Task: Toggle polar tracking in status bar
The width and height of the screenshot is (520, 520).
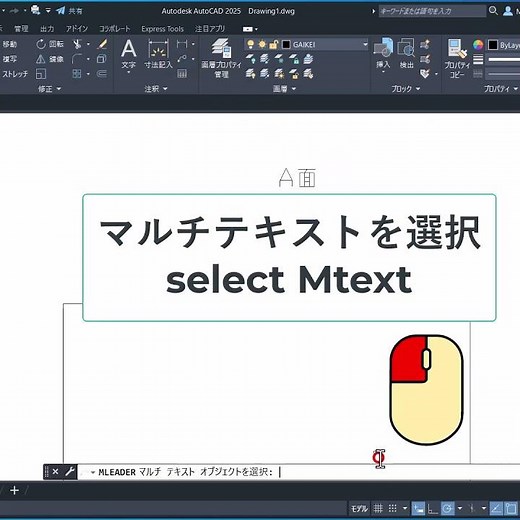Action: tap(447, 508)
